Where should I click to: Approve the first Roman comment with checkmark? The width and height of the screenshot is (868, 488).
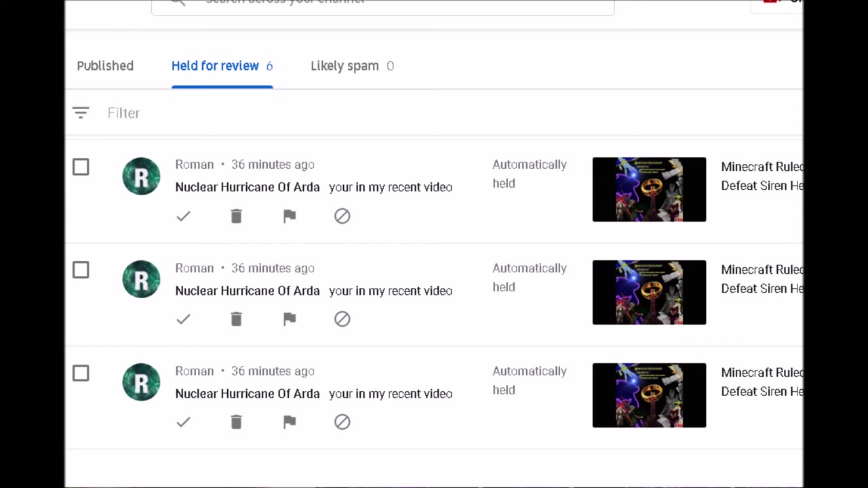point(183,216)
